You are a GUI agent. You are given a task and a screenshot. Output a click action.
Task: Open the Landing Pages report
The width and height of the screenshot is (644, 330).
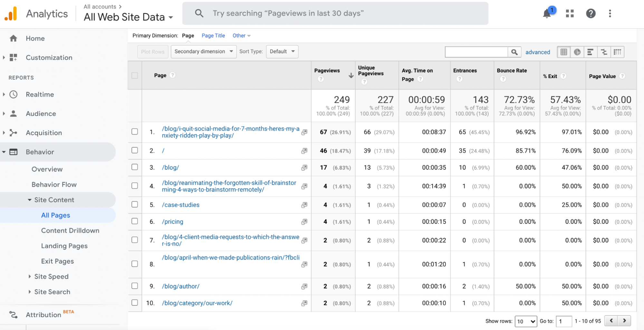click(x=64, y=246)
